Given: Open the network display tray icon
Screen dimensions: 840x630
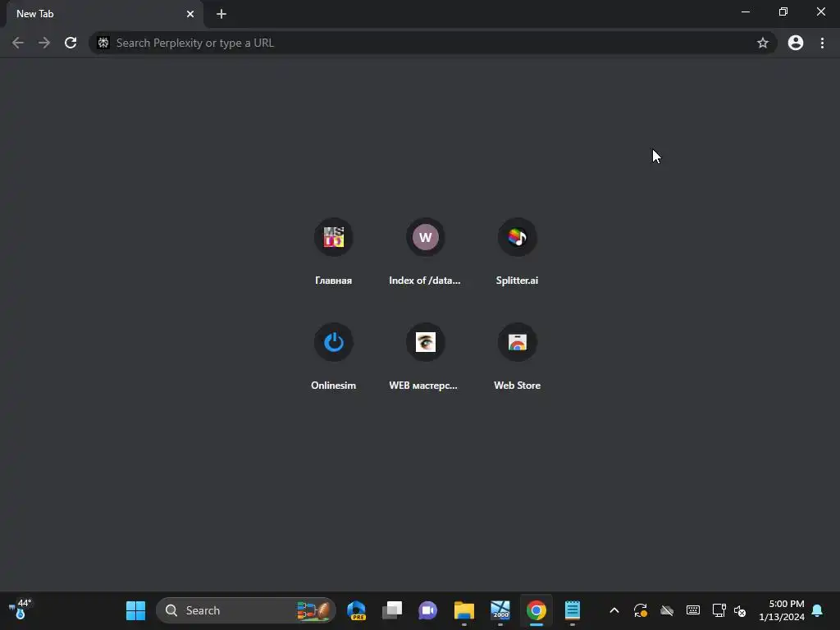Looking at the screenshot, I should (719, 610).
